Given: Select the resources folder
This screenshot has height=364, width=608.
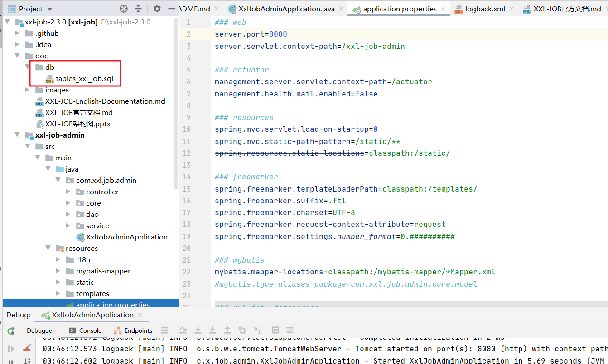Looking at the screenshot, I should [82, 248].
